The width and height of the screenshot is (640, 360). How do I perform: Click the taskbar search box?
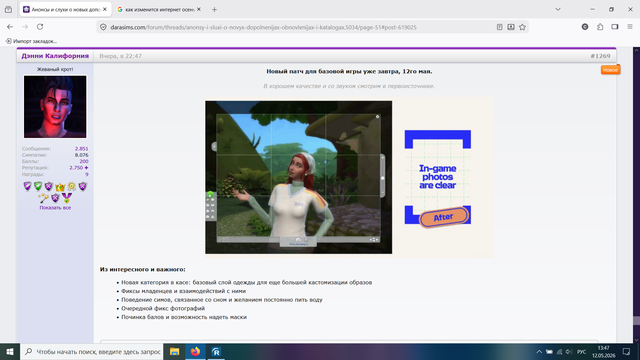pos(92,351)
